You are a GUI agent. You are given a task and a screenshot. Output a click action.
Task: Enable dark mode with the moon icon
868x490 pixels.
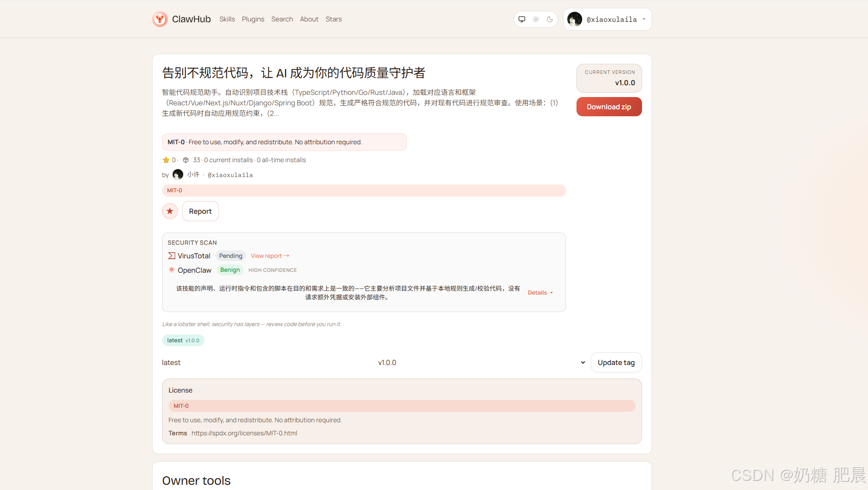click(550, 19)
